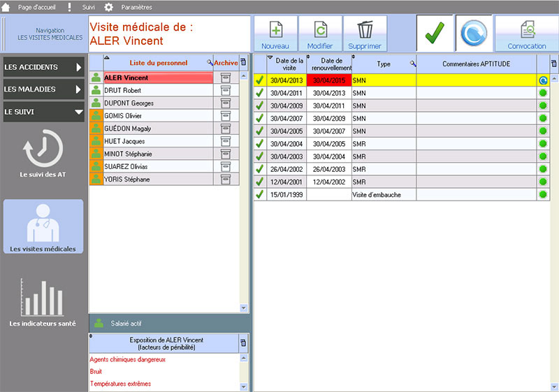Viewport: 559px width, 392px height.
Task: Open Les indicateurs santé chart icon
Action: pyautogui.click(x=43, y=298)
